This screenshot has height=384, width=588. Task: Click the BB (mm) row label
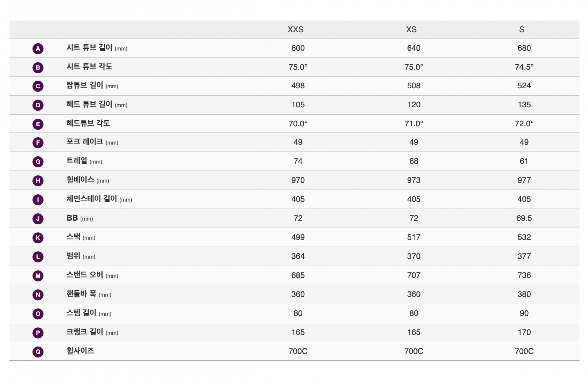point(80,218)
